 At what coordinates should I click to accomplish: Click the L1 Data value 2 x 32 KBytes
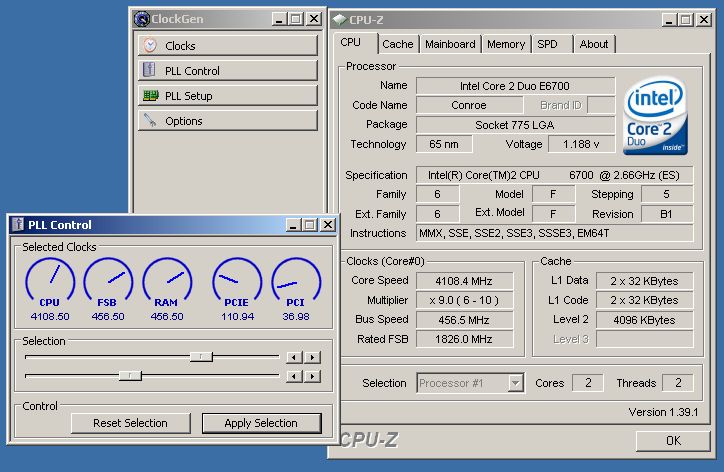(x=645, y=281)
